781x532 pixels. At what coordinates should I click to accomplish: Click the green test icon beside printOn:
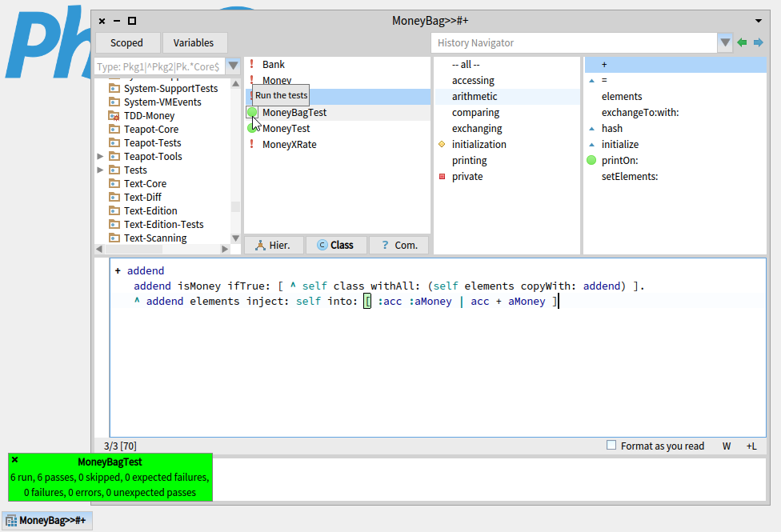pyautogui.click(x=591, y=160)
